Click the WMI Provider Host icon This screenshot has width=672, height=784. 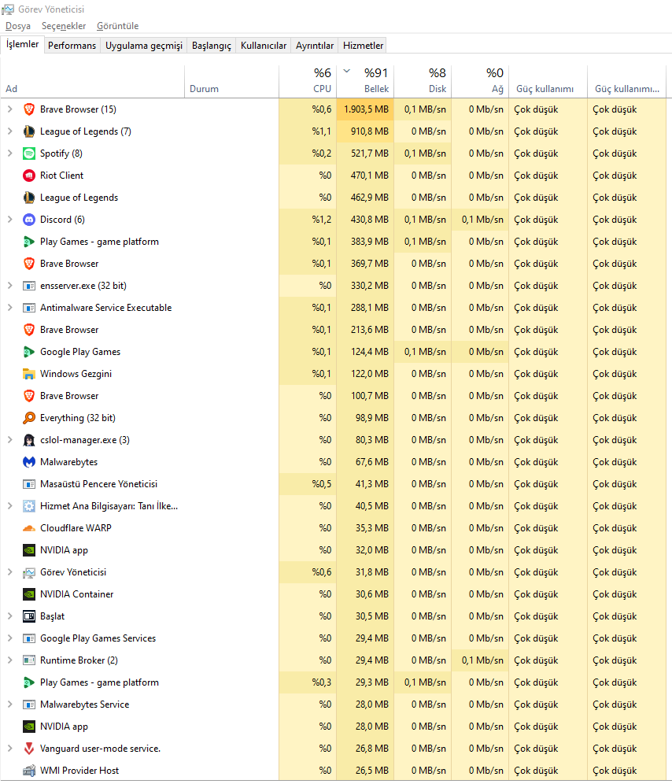[29, 771]
